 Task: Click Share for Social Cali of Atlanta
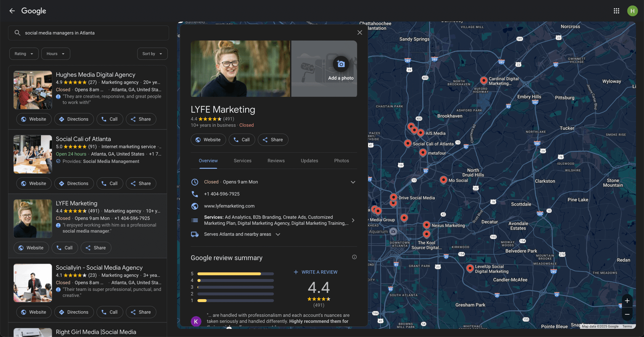pos(141,184)
